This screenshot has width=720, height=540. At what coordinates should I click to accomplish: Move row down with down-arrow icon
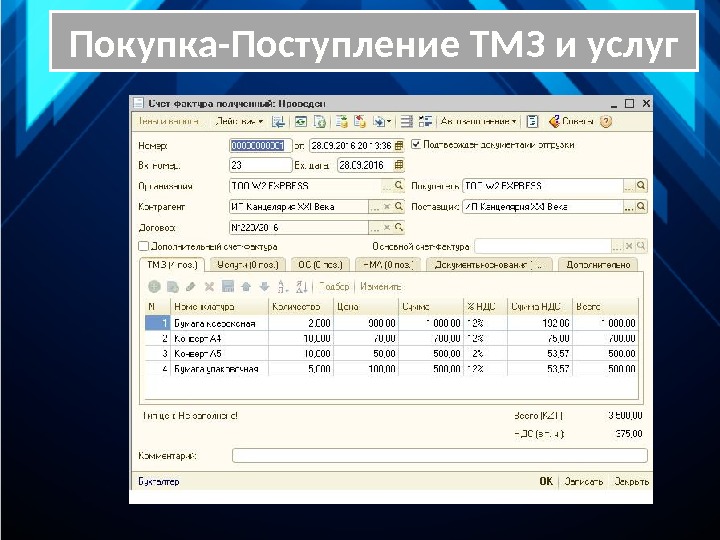pyautogui.click(x=264, y=287)
